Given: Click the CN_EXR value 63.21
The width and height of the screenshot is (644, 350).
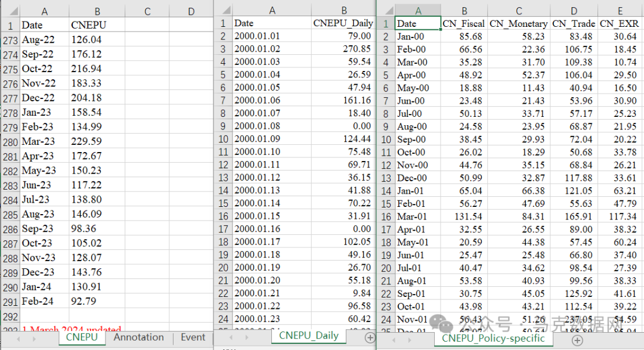Looking at the screenshot, I should tap(620, 191).
